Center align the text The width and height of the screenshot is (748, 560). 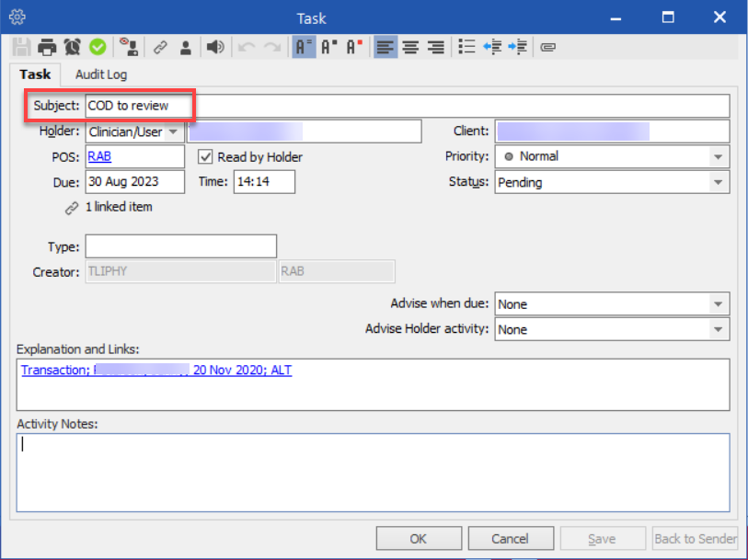[x=411, y=47]
